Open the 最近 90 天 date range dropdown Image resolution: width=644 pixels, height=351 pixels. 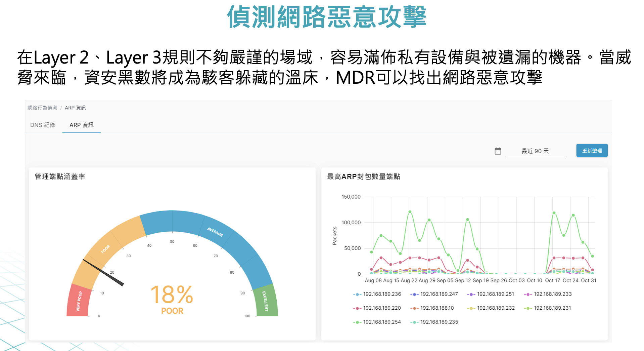click(x=535, y=151)
